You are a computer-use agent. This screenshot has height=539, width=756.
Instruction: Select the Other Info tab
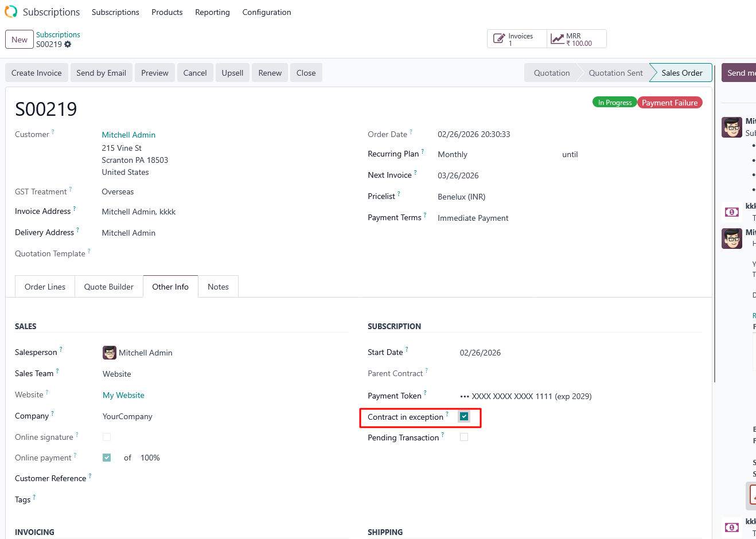pos(170,287)
